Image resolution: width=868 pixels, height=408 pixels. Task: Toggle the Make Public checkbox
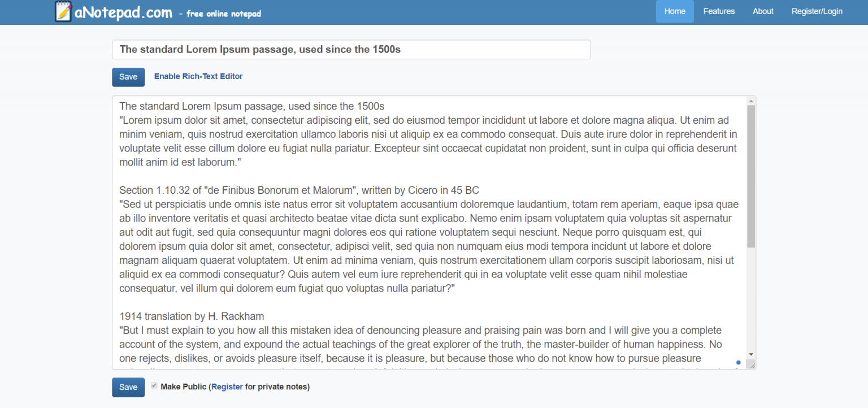coord(154,386)
